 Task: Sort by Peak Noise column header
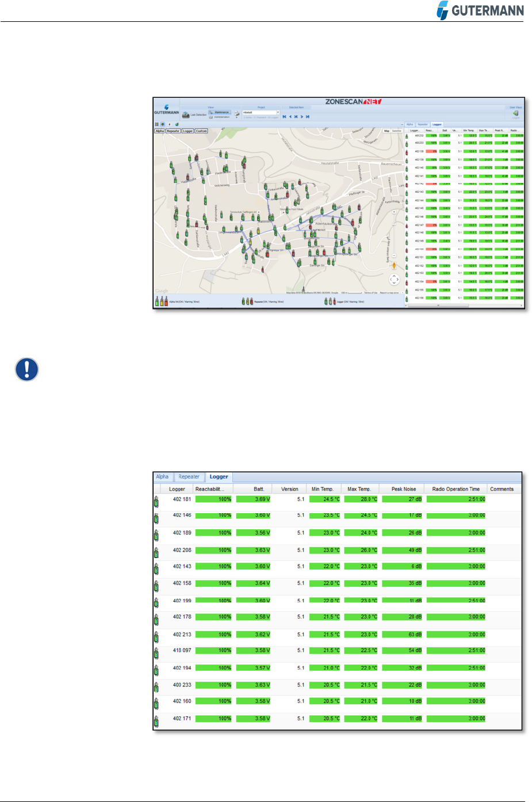[x=404, y=489]
